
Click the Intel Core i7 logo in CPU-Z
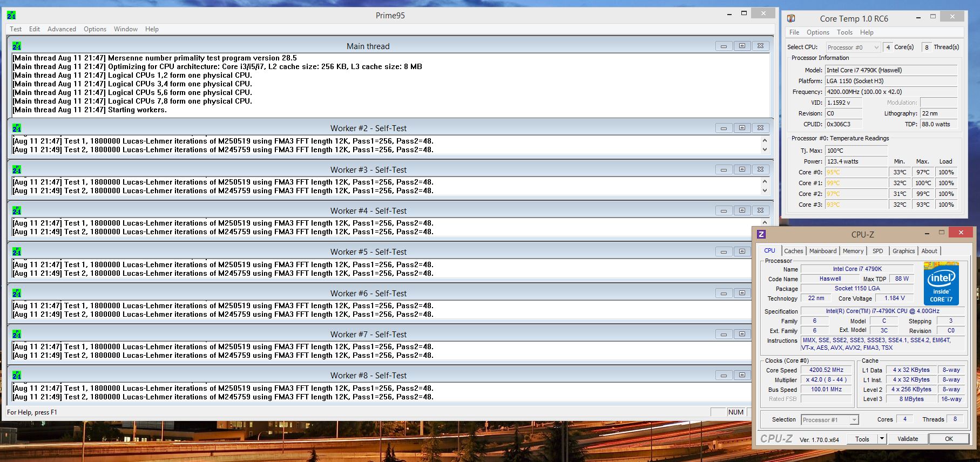(x=941, y=283)
